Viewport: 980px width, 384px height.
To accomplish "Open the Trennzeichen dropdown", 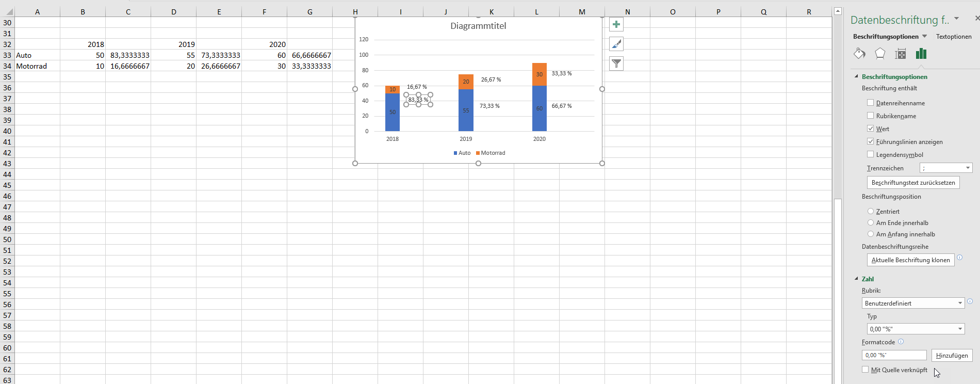I will (x=946, y=168).
